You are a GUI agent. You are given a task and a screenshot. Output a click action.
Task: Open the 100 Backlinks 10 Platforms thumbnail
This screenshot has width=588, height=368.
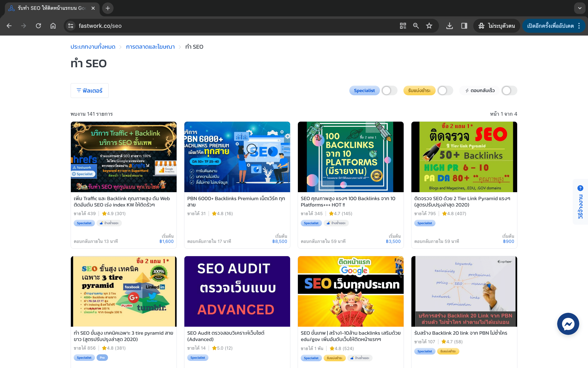coord(351,157)
